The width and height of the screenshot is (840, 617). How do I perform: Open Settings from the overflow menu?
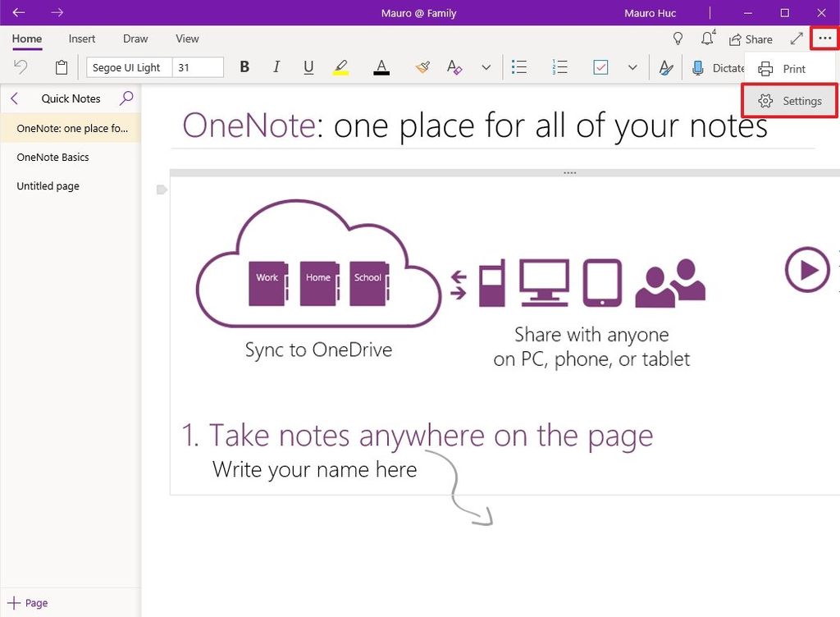coord(790,100)
